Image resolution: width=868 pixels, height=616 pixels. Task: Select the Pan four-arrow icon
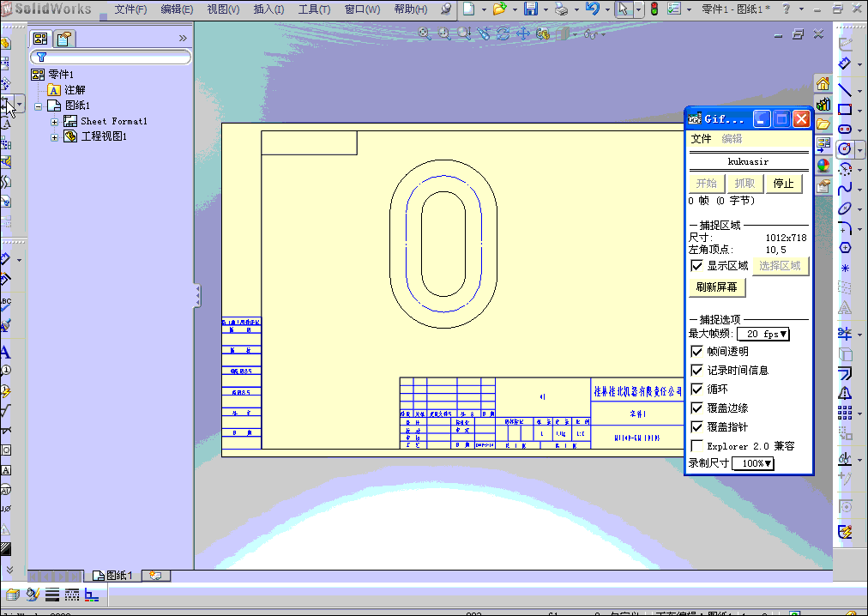tap(523, 33)
